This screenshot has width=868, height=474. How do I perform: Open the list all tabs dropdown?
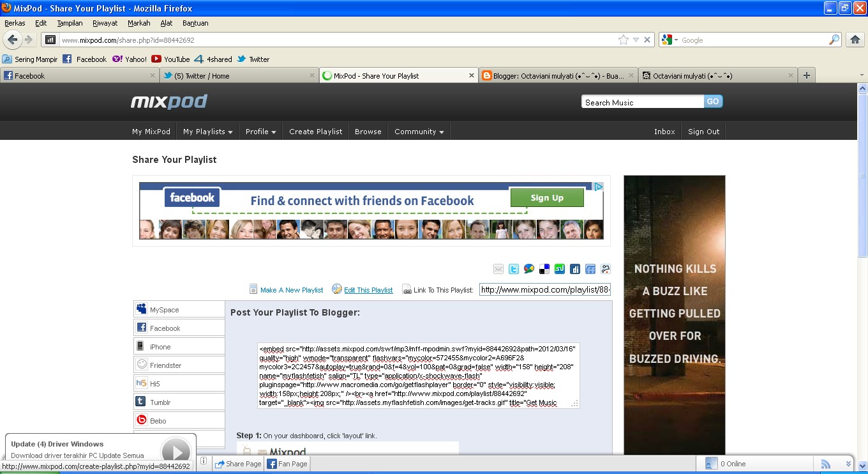click(862, 75)
